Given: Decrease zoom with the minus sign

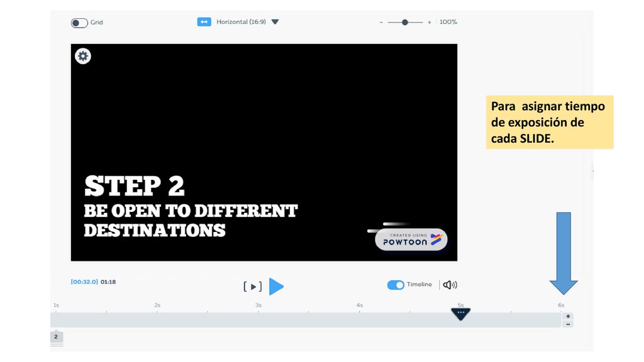Looking at the screenshot, I should click(x=381, y=22).
